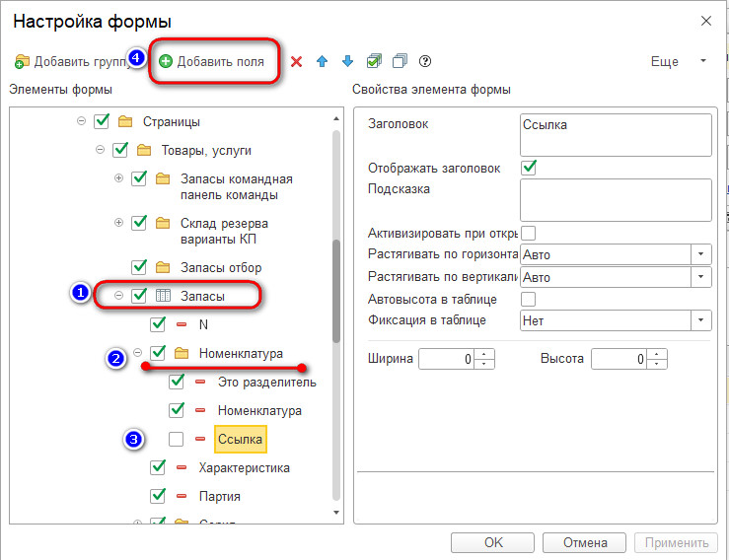Click Запасы командная панель folder icon
This screenshot has width=729, height=560.
(162, 178)
